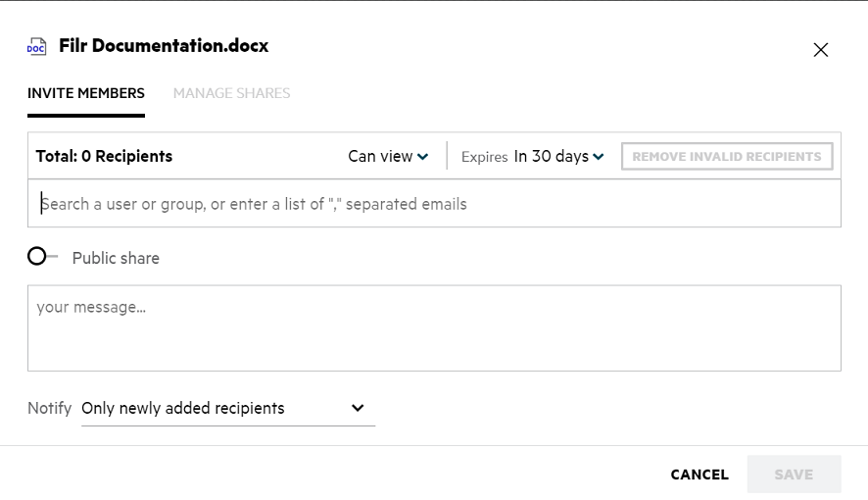Screen dimensions: 868x500
Task: Cancel the sharing dialog
Action: 699,475
